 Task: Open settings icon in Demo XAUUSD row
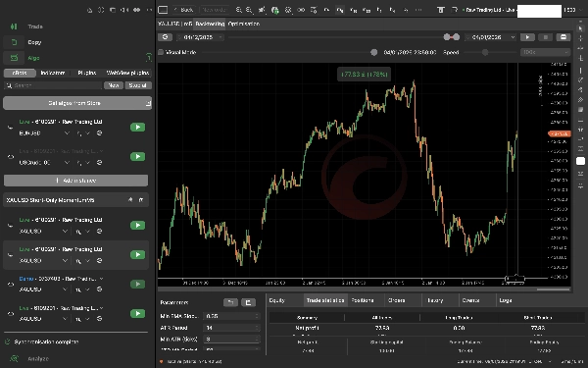click(x=99, y=289)
